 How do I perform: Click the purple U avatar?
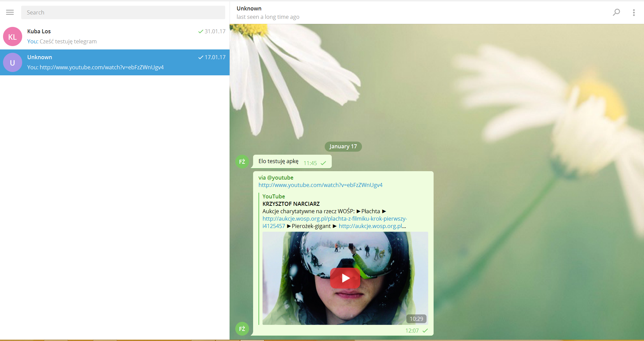[x=12, y=63]
